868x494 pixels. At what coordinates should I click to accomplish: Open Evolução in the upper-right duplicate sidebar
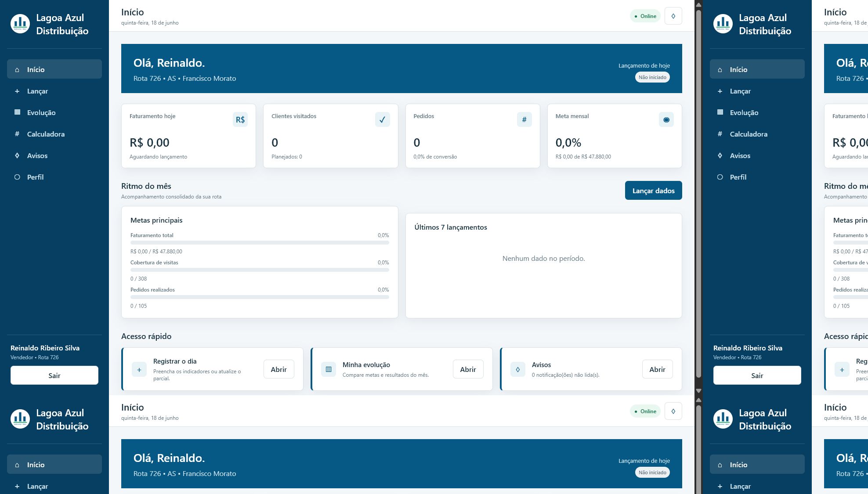tap(757, 112)
